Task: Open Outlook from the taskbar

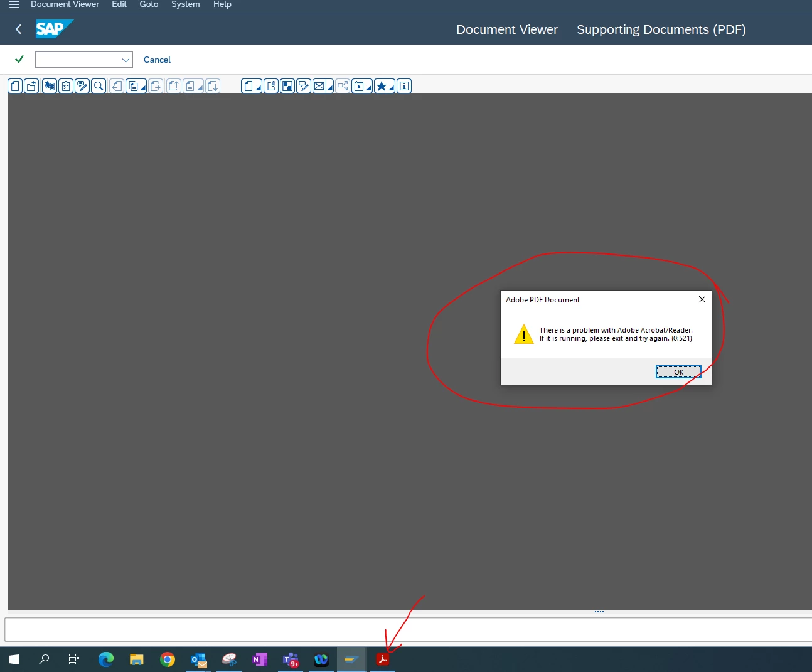Action: pos(198,659)
